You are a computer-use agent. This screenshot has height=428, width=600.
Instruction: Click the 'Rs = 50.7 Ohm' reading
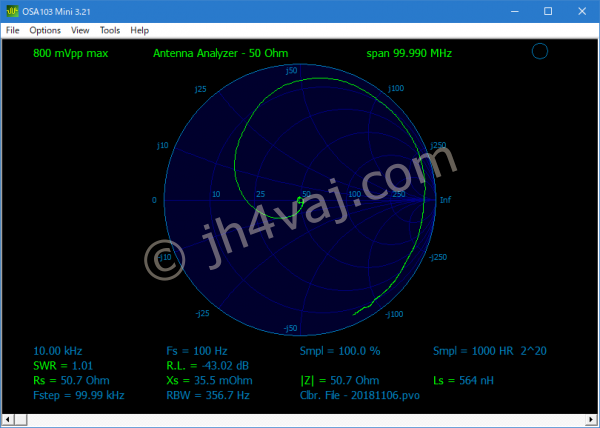[x=71, y=381]
